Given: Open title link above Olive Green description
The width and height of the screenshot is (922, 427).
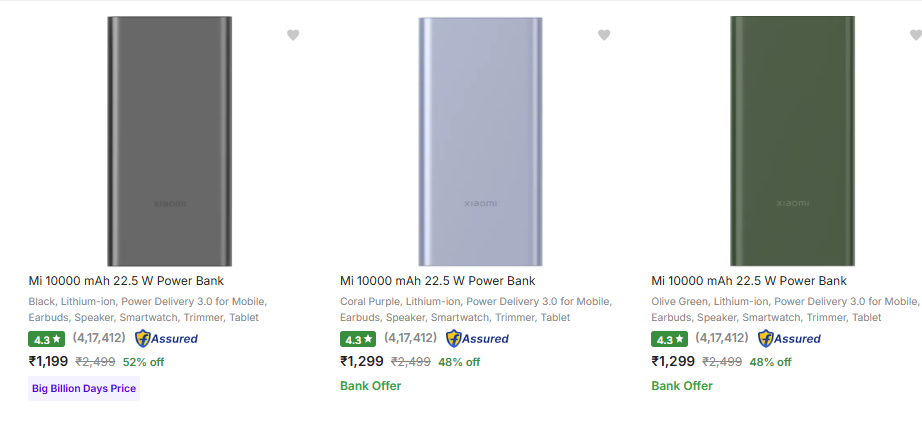Looking at the screenshot, I should click(x=749, y=281).
